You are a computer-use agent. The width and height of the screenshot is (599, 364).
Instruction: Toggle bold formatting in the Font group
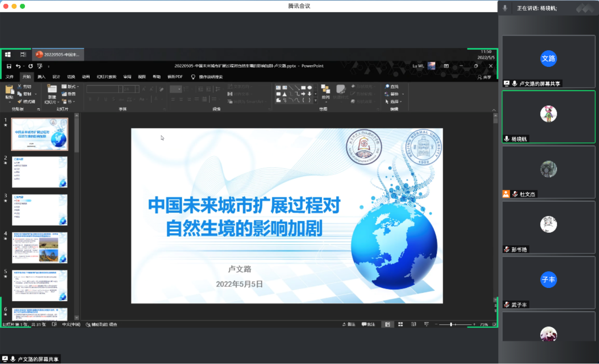coord(90,98)
